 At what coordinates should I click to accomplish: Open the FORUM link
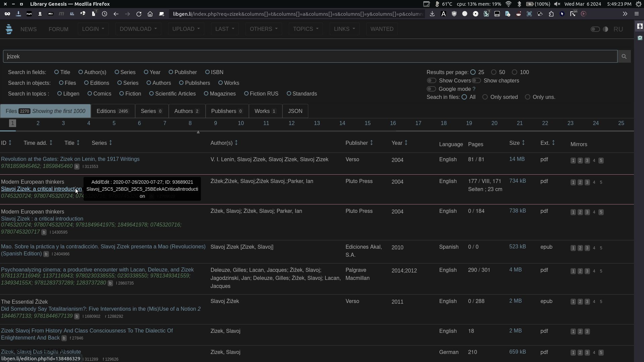pos(58,29)
